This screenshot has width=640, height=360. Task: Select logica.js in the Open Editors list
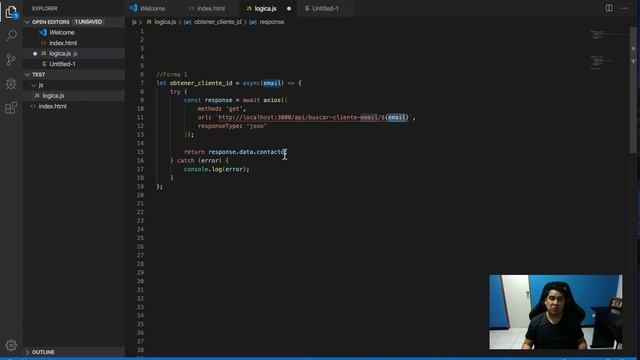coord(74,53)
